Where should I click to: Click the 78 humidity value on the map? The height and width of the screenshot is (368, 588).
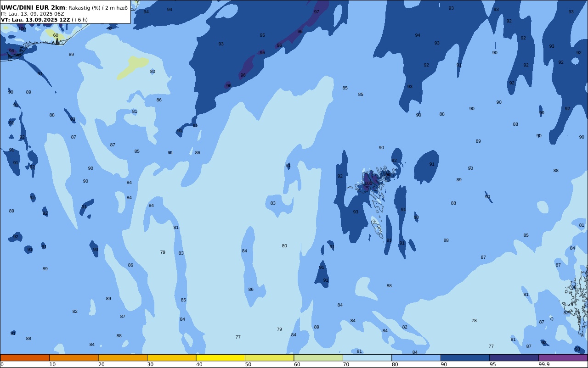[x=474, y=321]
